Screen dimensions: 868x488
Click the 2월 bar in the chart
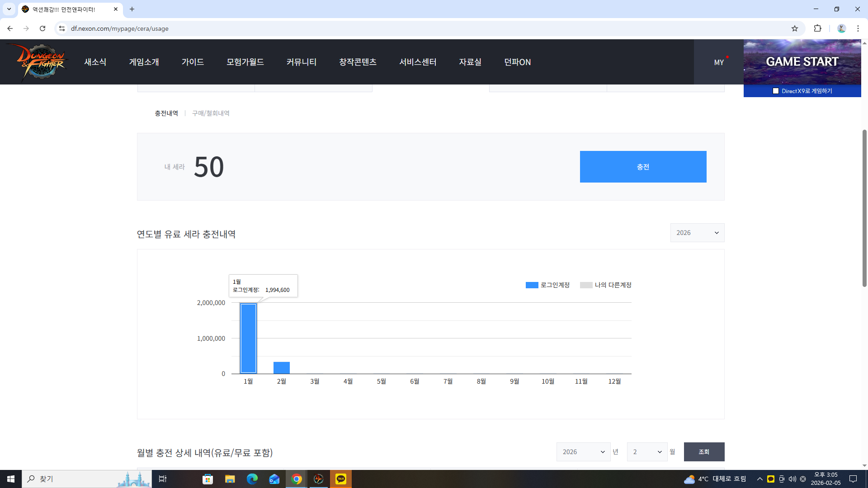[x=281, y=368]
